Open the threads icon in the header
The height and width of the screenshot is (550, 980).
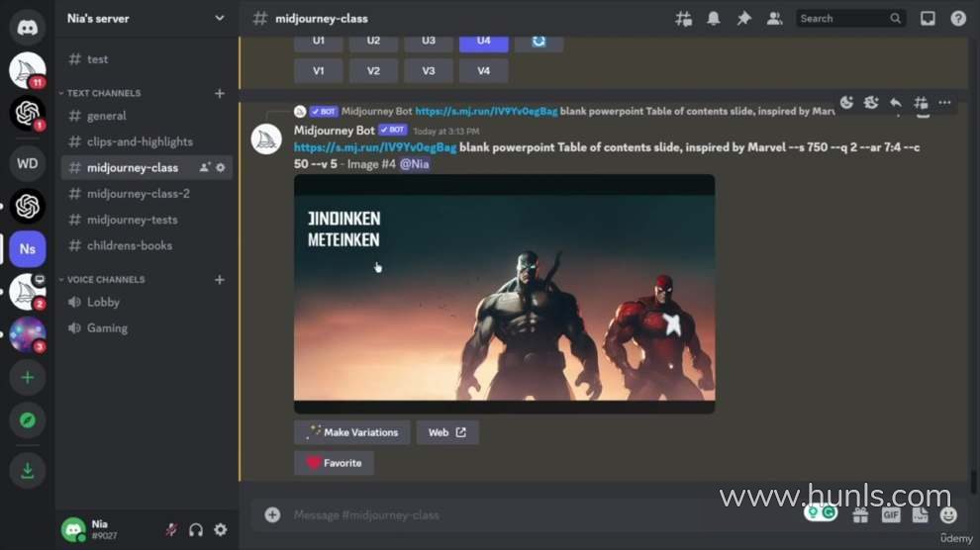coord(683,19)
